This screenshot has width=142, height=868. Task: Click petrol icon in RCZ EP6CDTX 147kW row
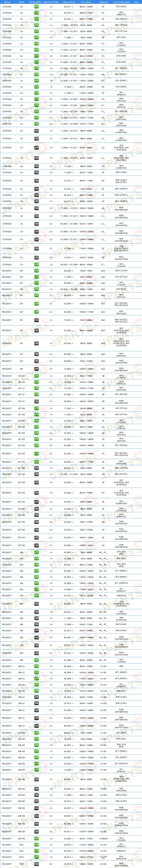pos(36,851)
